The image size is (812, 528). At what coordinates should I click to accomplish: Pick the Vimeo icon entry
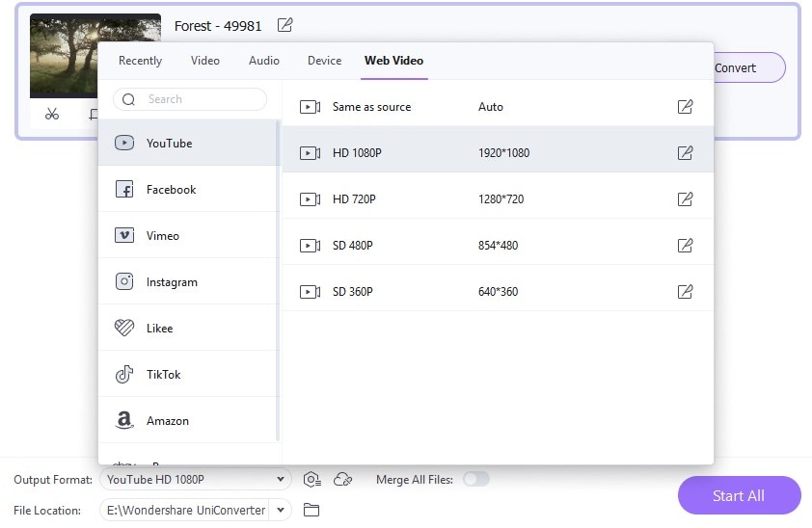[x=124, y=235]
